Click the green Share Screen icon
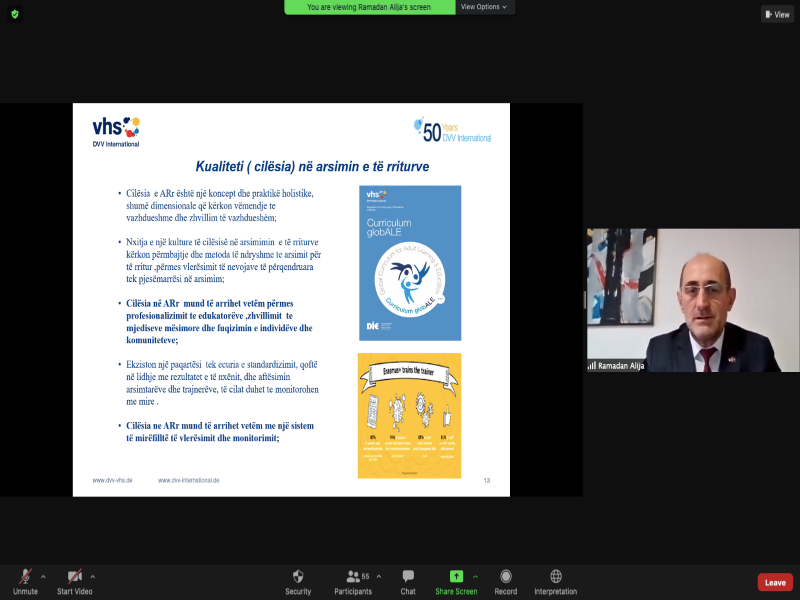Image resolution: width=800 pixels, height=600 pixels. pos(456,577)
